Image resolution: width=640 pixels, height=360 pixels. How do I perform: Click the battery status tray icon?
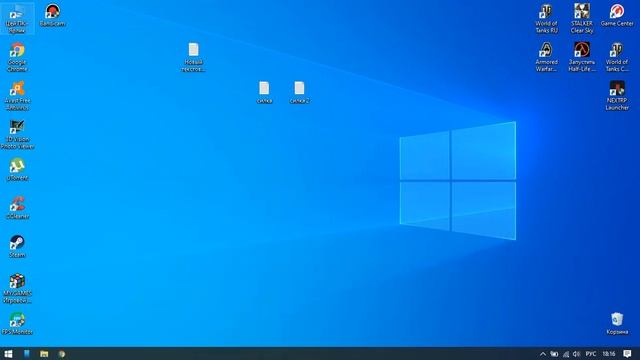coord(554,354)
